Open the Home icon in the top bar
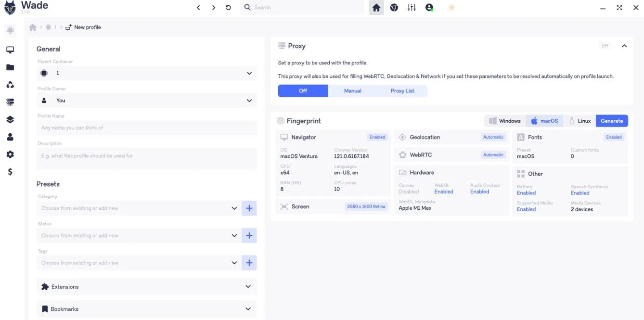 (x=376, y=8)
